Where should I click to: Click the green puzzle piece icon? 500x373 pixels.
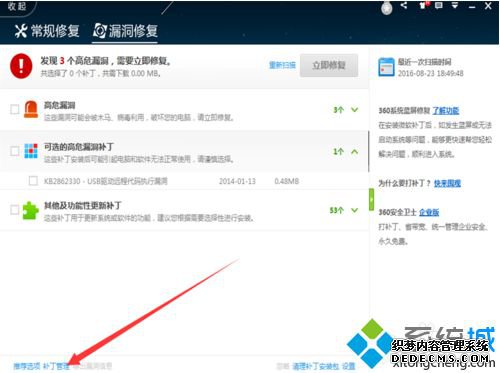coord(30,211)
